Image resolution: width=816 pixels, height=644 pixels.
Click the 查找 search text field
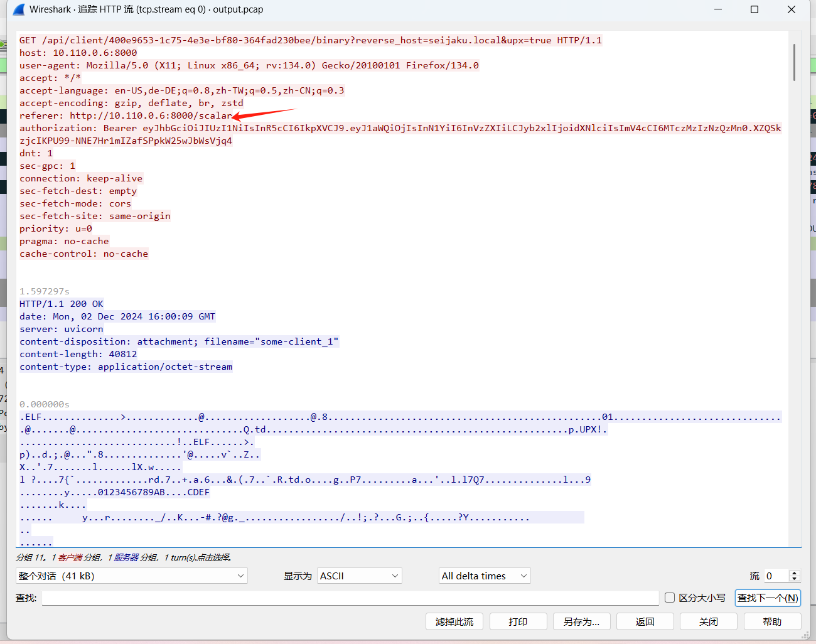(x=350, y=598)
